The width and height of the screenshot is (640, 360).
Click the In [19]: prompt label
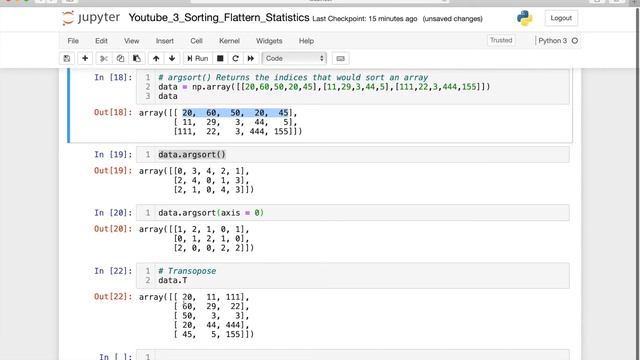(113, 155)
